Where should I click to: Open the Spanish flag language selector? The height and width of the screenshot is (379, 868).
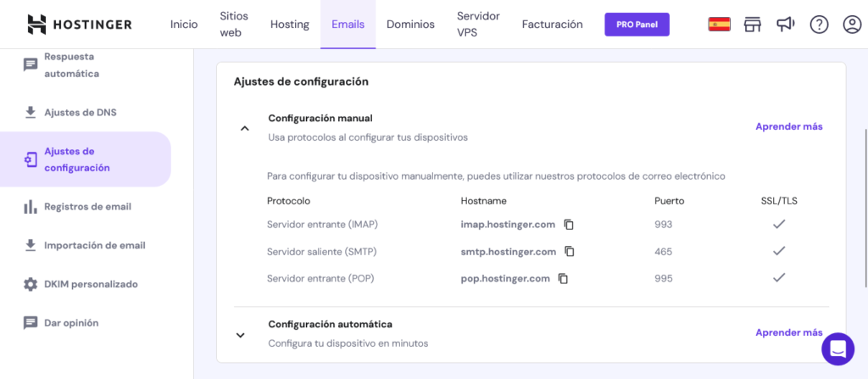pos(719,25)
